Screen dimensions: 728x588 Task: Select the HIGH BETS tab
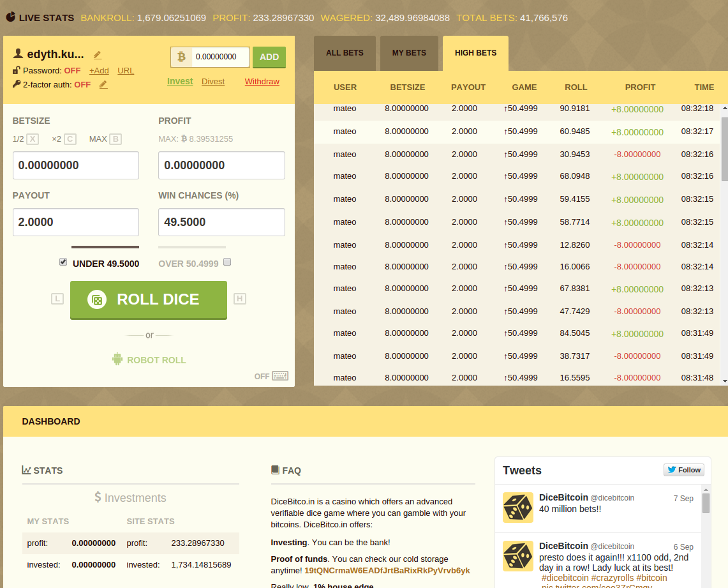click(475, 54)
